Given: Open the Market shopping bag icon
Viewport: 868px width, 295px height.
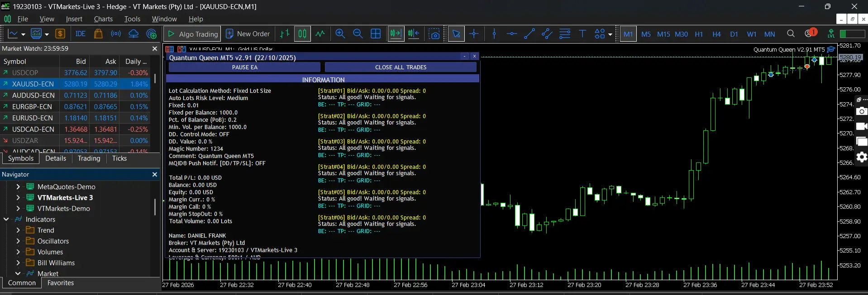Looking at the screenshot, I should 98,34.
